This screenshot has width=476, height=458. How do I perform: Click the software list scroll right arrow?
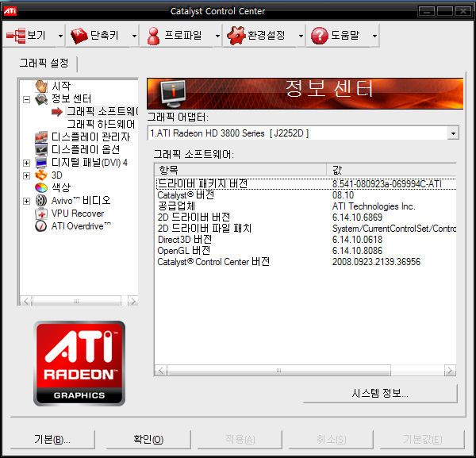tap(450, 371)
